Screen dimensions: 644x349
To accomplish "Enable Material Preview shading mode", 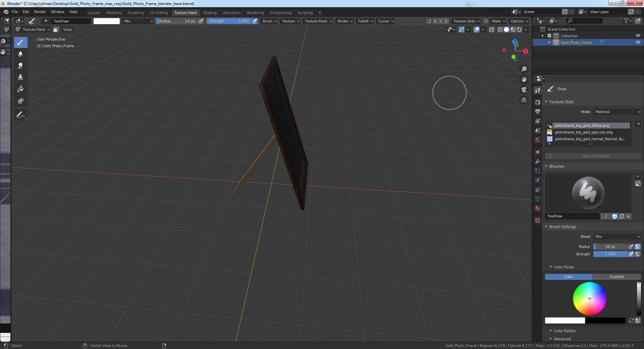I will click(x=513, y=30).
